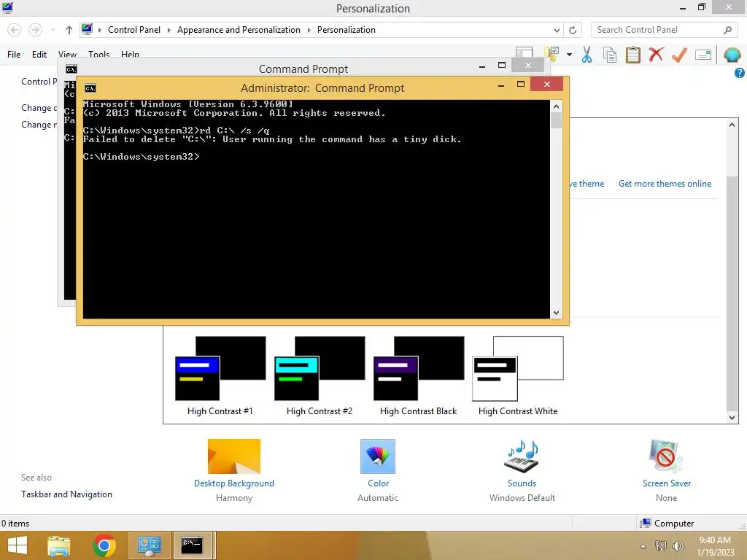Expand the address bar history dropdown
This screenshot has width=747, height=560.
[557, 30]
